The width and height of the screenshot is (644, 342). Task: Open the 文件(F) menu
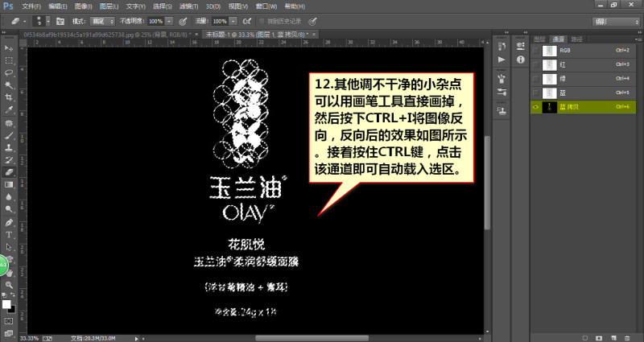pos(31,6)
